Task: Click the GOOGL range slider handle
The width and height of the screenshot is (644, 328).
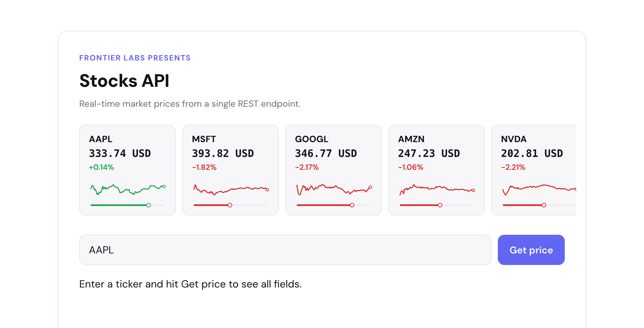Action: (x=352, y=205)
